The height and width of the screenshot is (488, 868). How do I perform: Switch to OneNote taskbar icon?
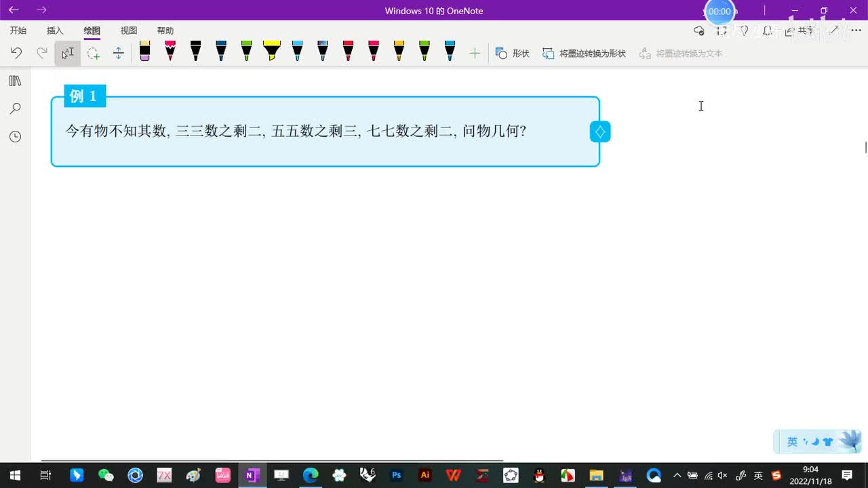click(252, 475)
